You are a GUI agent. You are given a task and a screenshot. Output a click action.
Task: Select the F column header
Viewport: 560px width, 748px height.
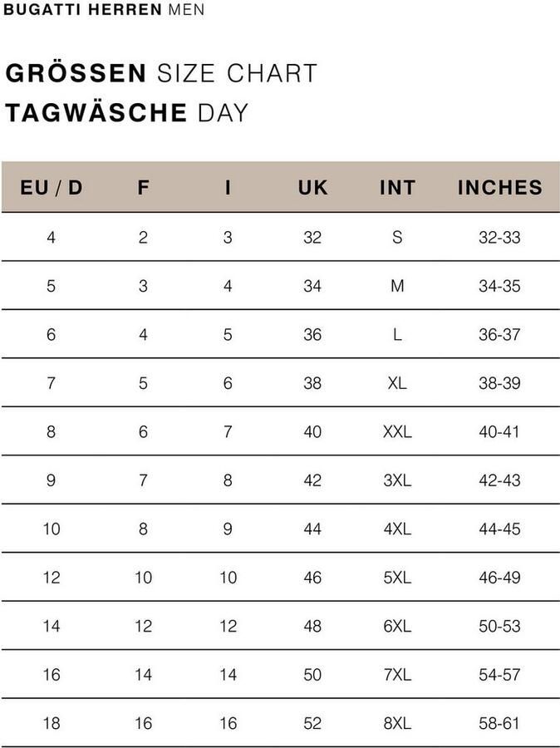(144, 188)
